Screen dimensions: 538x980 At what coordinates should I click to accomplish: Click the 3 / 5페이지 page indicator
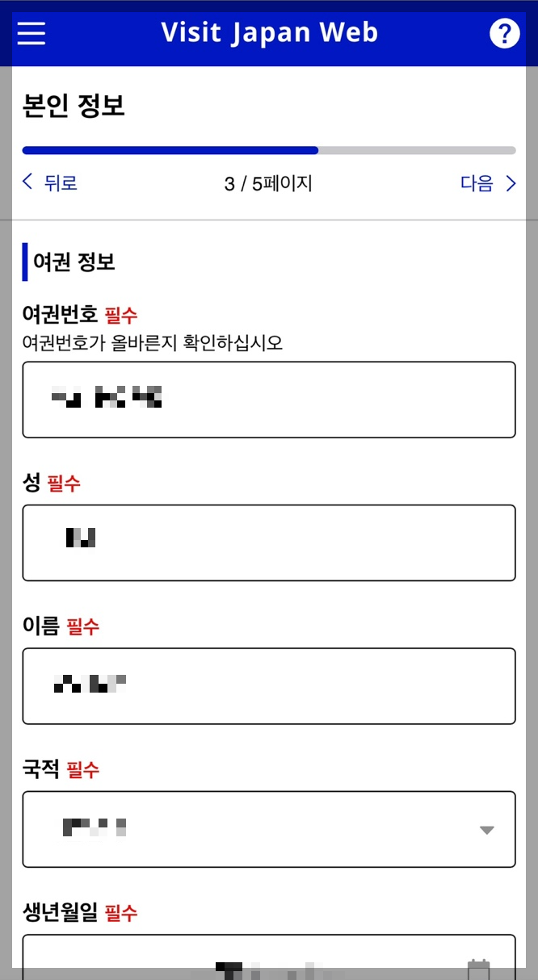coord(269,183)
